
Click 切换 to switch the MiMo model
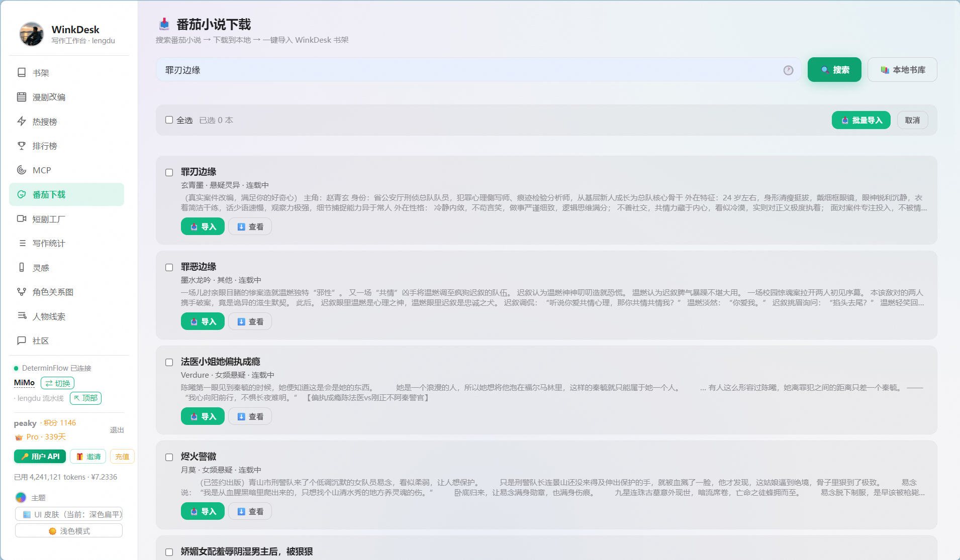[x=57, y=383]
